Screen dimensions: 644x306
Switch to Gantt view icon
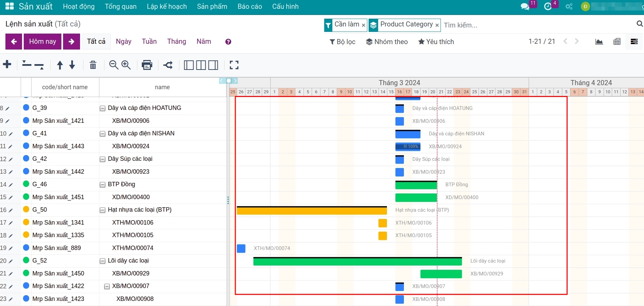click(x=634, y=42)
